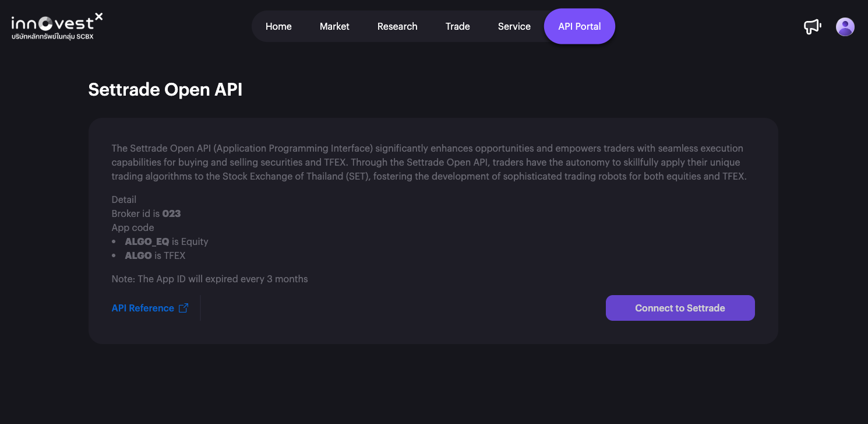
Task: Open the announcements megaphone icon
Action: (812, 26)
